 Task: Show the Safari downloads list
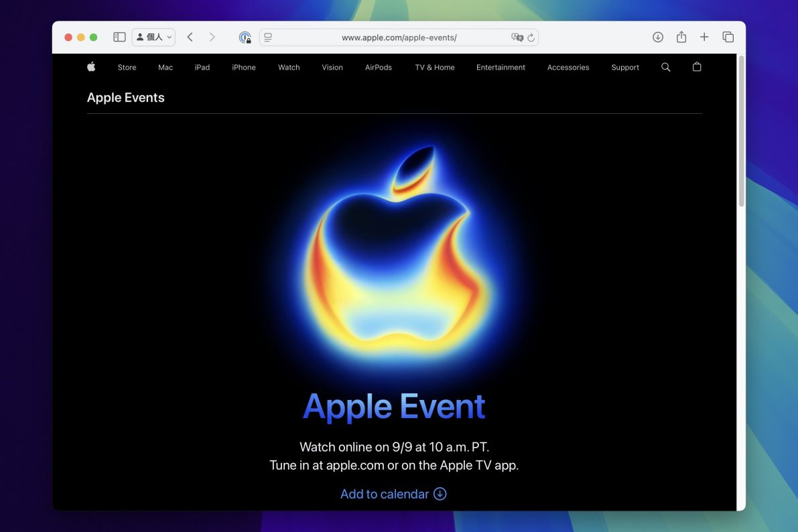point(658,38)
